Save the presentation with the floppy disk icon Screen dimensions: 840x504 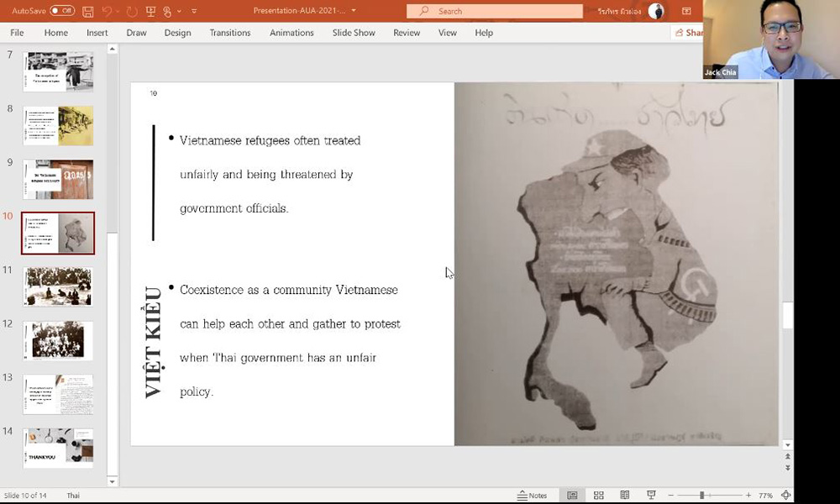(x=88, y=11)
